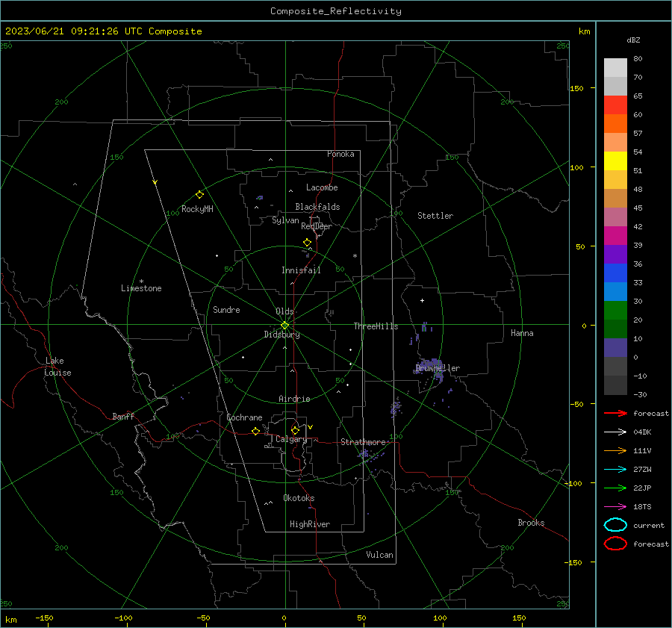Click the Brooks map label

coord(531,523)
